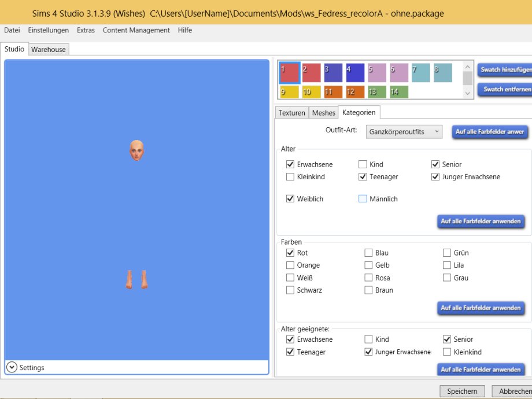The image size is (532, 399).
Task: Open the Datei menu
Action: pyautogui.click(x=12, y=30)
